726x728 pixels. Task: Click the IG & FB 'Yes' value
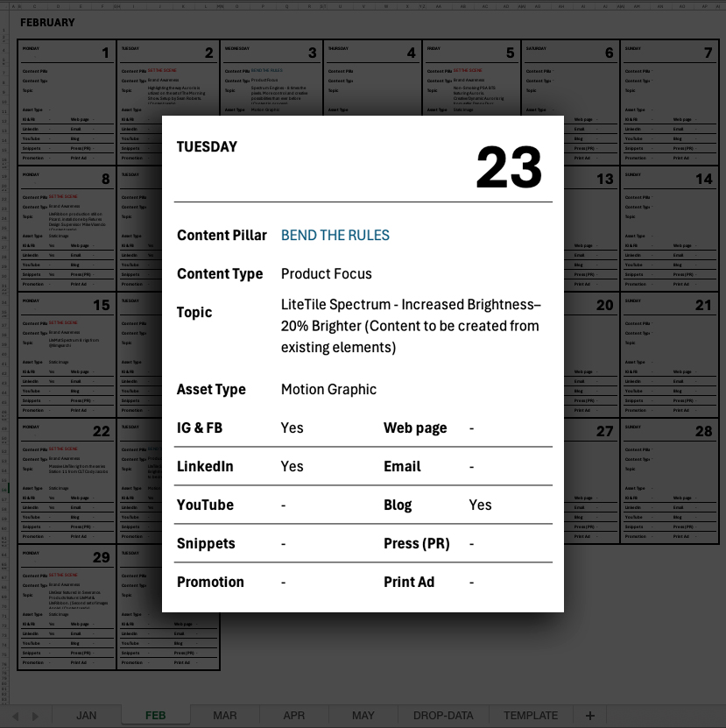tap(292, 428)
